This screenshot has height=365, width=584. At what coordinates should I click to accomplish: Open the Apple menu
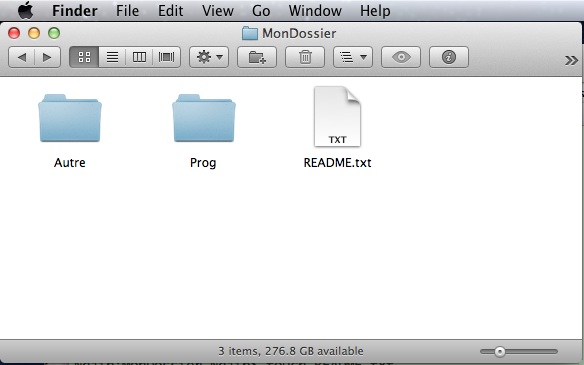click(26, 10)
